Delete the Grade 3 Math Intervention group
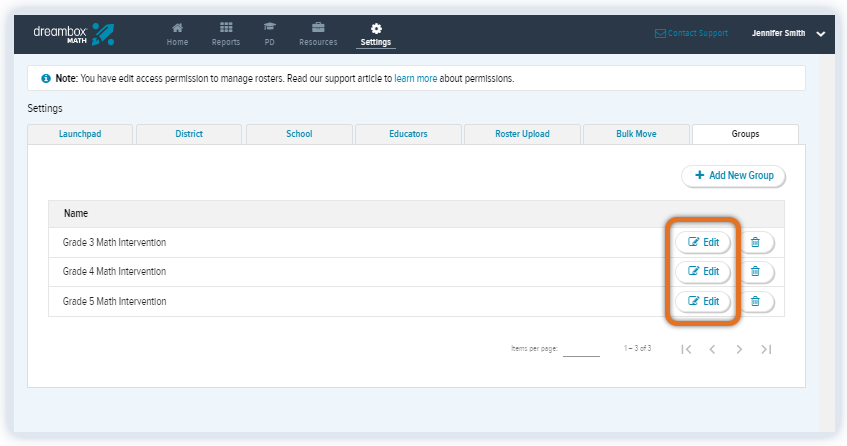 (756, 242)
